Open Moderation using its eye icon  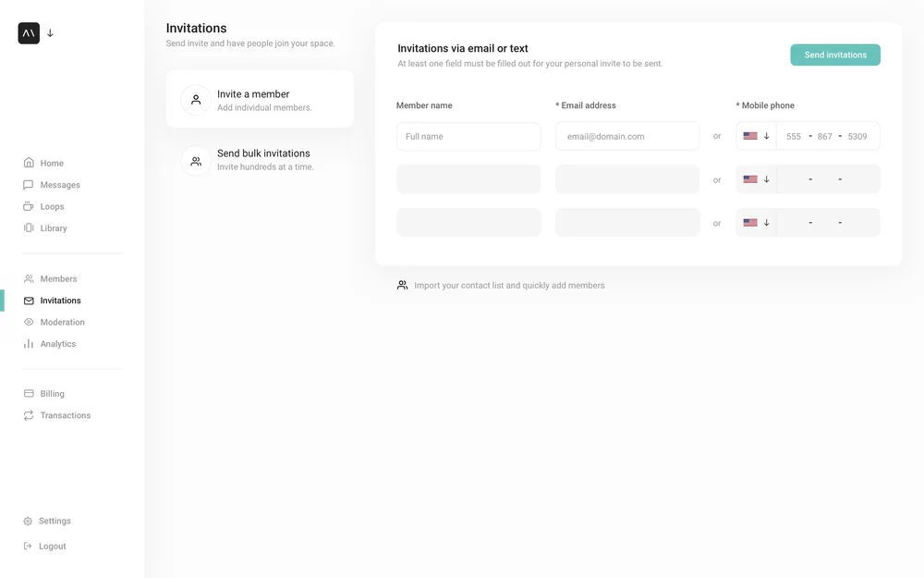[x=28, y=322]
